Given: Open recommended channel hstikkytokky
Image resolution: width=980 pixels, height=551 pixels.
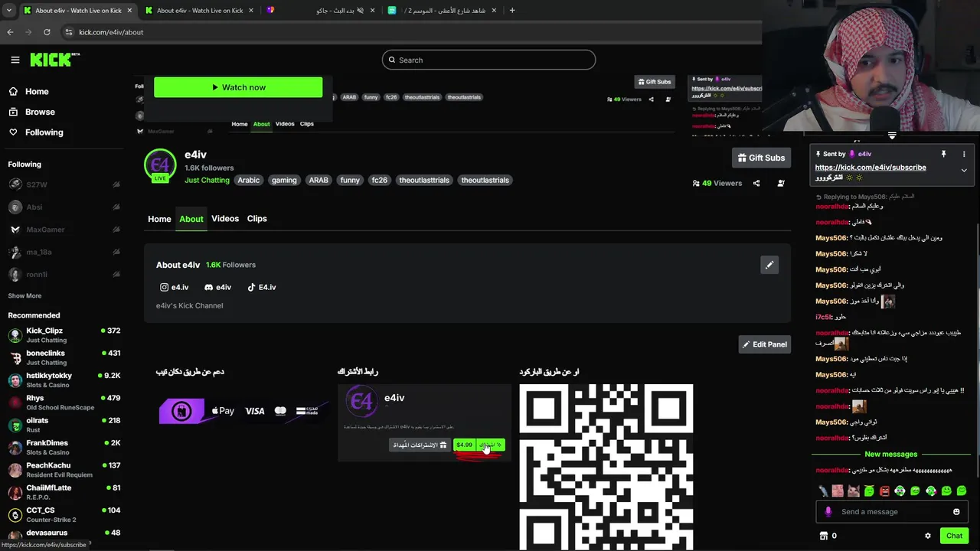Looking at the screenshot, I should pyautogui.click(x=64, y=380).
